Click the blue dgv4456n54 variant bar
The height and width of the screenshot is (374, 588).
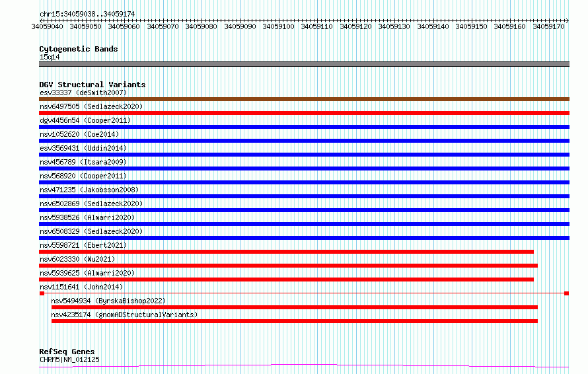click(304, 127)
